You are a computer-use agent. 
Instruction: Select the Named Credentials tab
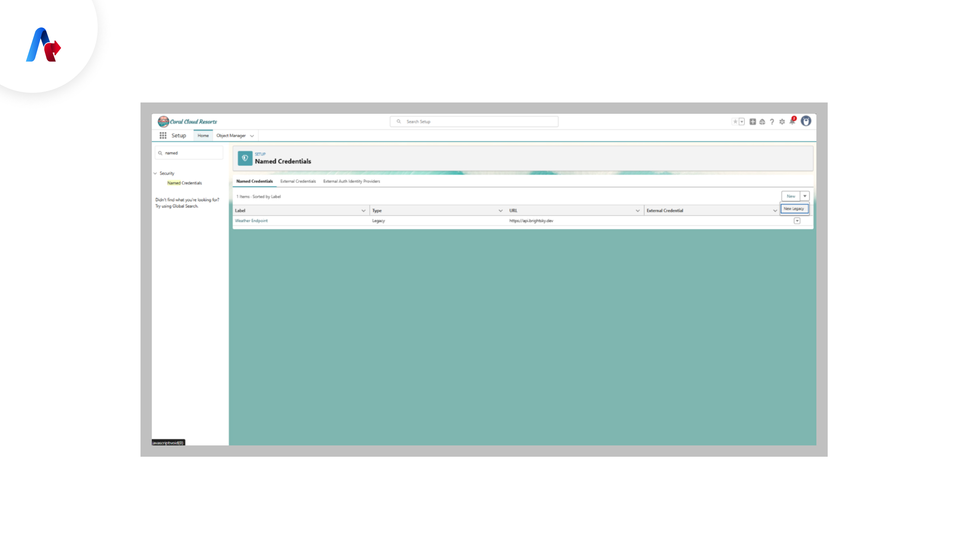pyautogui.click(x=254, y=182)
